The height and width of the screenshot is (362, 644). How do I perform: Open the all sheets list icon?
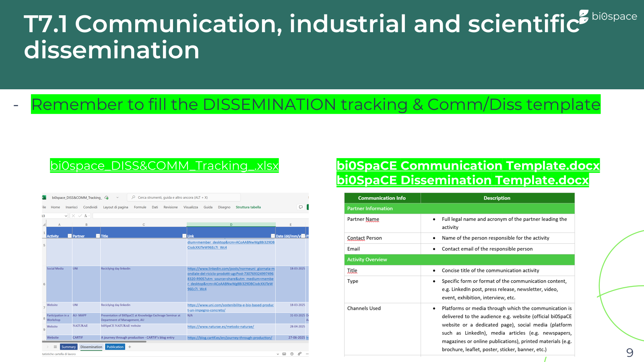(55, 347)
